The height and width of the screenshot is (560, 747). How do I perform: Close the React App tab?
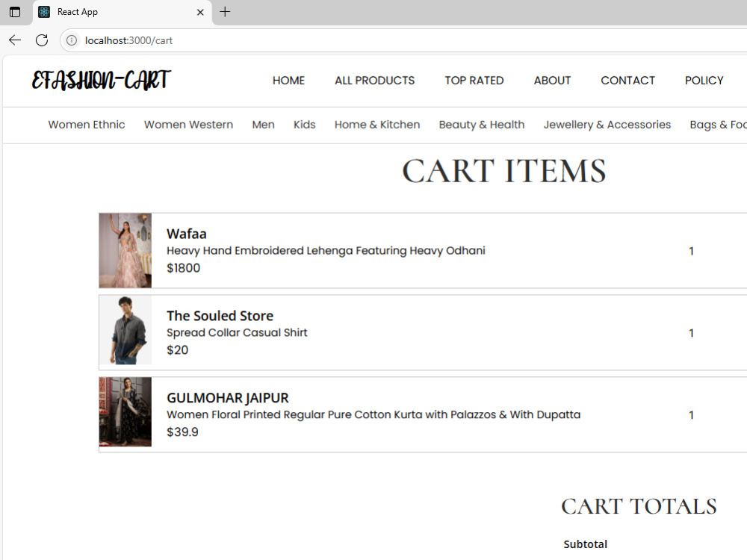(200, 13)
